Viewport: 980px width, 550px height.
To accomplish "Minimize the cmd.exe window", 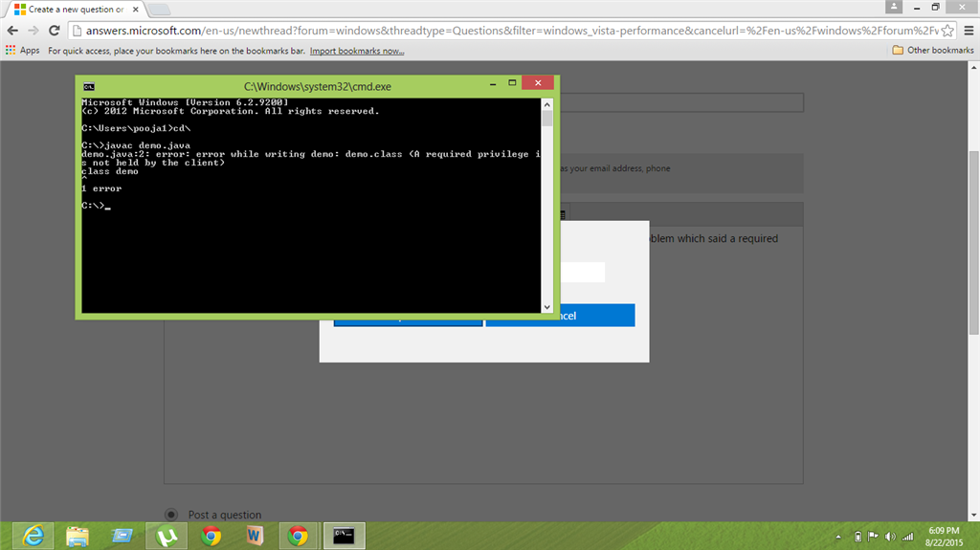I will (493, 83).
